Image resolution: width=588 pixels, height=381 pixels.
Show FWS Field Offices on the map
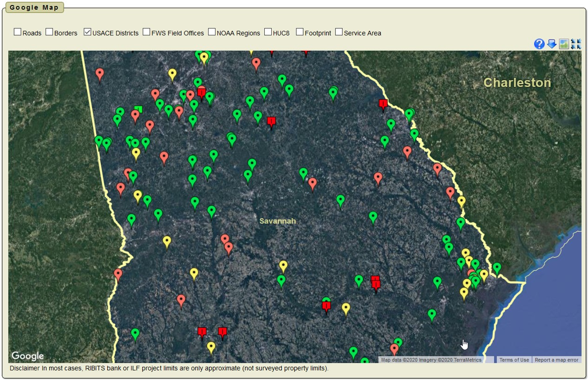pyautogui.click(x=146, y=32)
